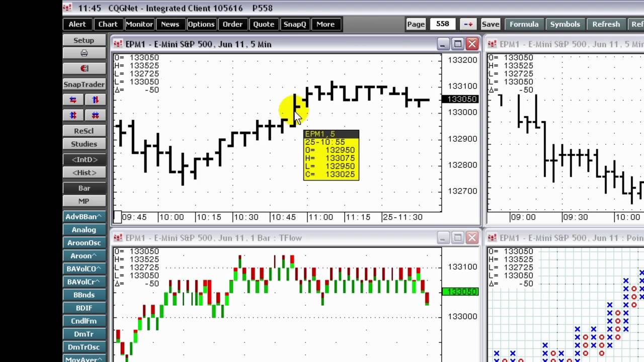Click the horizontal arrows icon crossed by vertical bars
644x362 pixels.
click(x=96, y=115)
